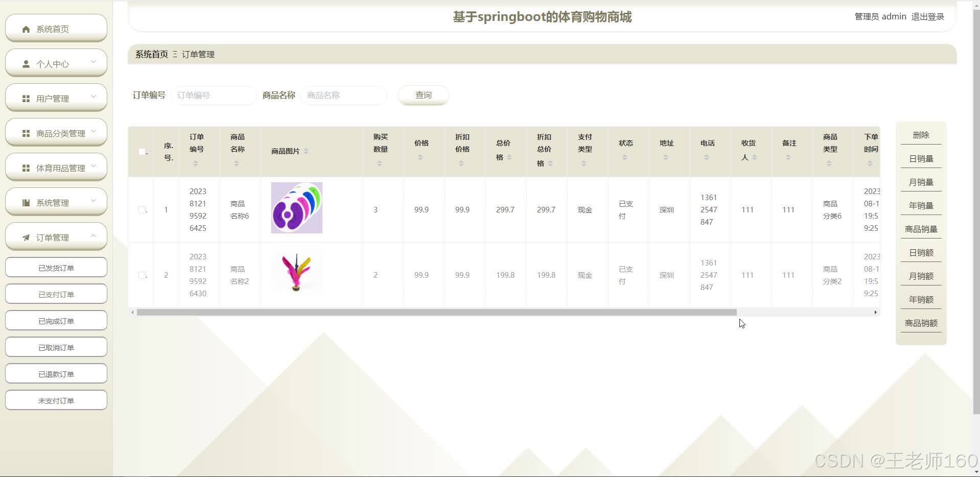This screenshot has height=477, width=980.
Task: Show the 商品销量 chart
Action: (921, 229)
